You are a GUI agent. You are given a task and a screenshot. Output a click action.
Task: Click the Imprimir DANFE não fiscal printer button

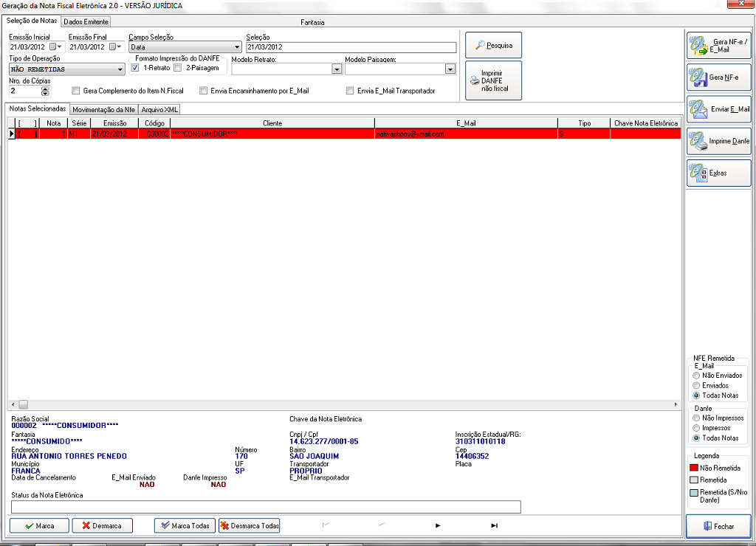point(493,80)
